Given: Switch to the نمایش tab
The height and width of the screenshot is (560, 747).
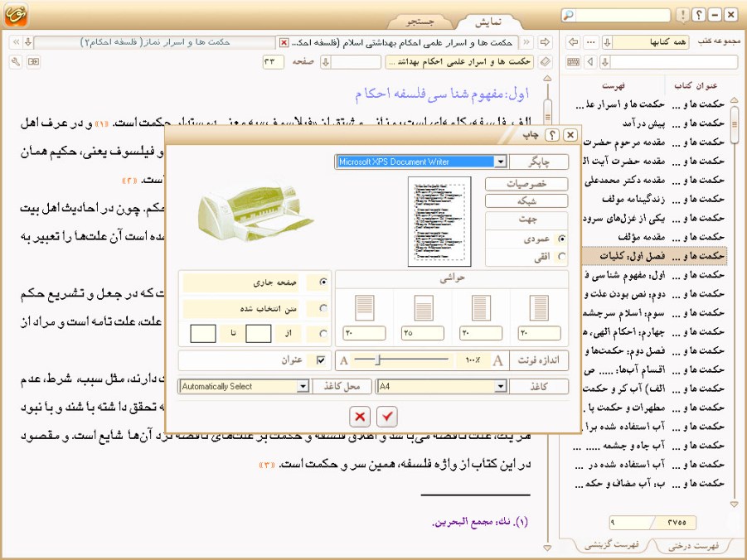Looking at the screenshot, I should [x=487, y=22].
